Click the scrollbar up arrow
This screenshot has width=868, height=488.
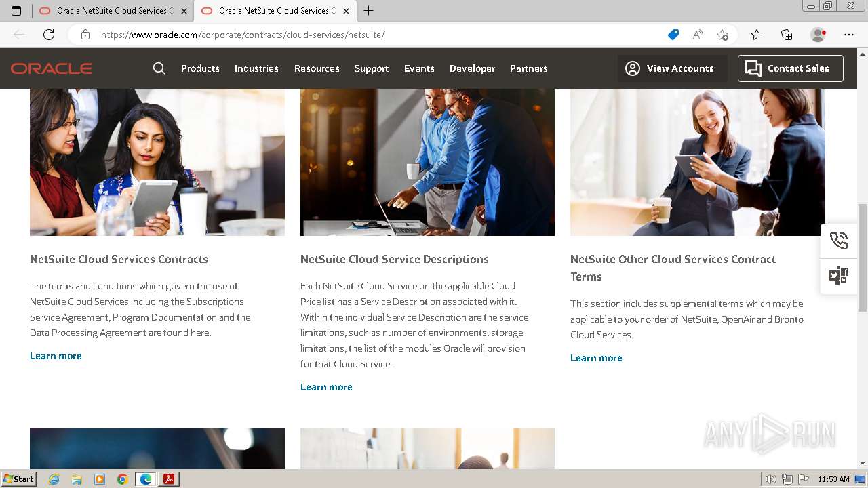pos(863,53)
